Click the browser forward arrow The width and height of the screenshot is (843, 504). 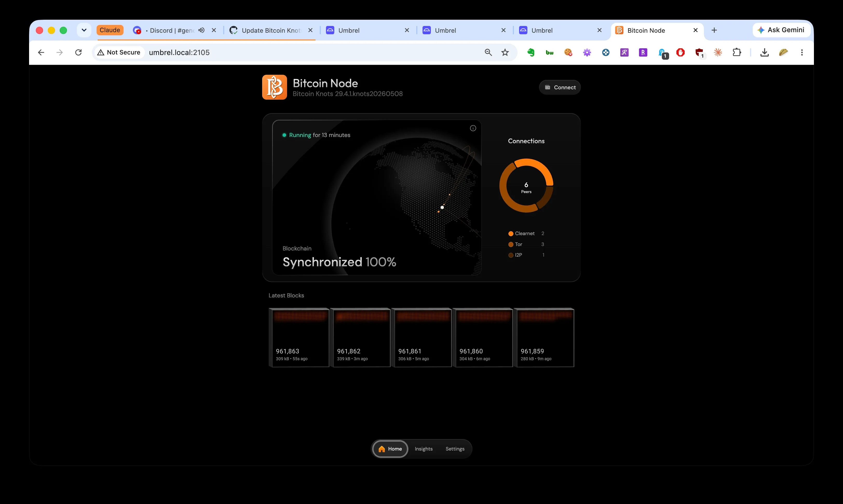tap(59, 52)
